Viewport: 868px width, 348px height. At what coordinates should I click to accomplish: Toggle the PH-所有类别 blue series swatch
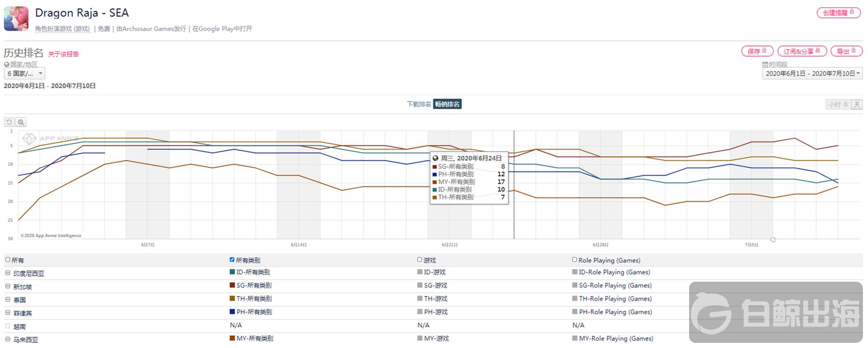(232, 312)
